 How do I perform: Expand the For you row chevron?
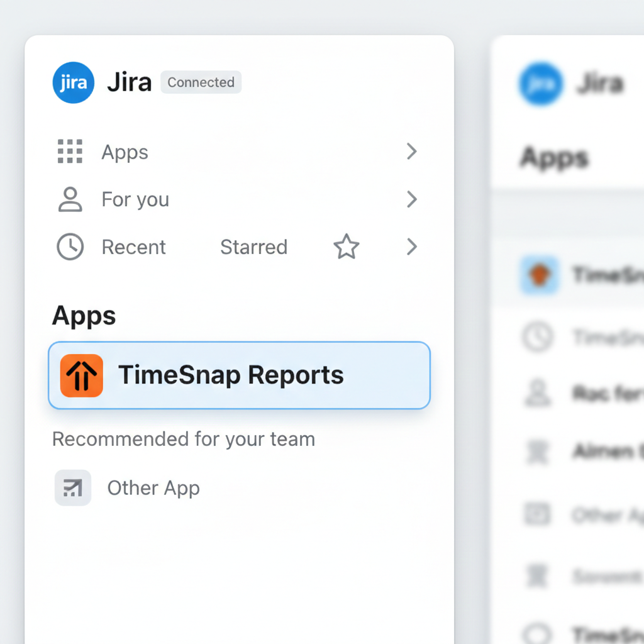pyautogui.click(x=411, y=199)
